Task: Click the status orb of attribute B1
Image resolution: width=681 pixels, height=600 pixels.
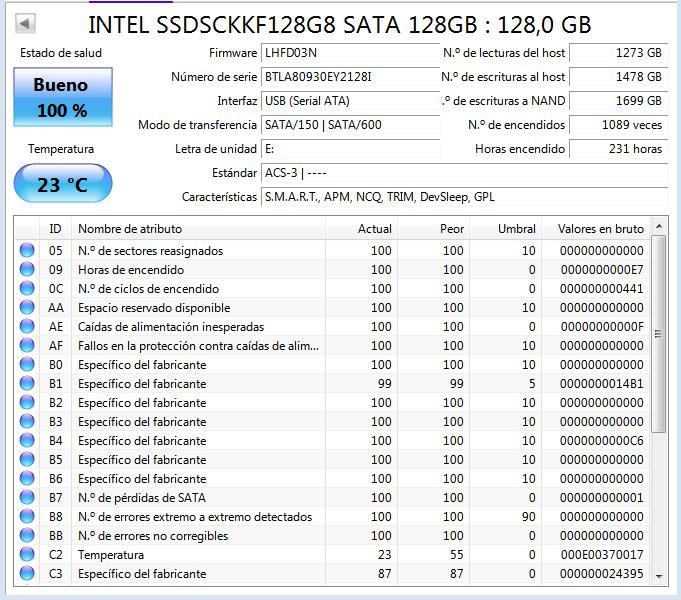Action: 27,384
